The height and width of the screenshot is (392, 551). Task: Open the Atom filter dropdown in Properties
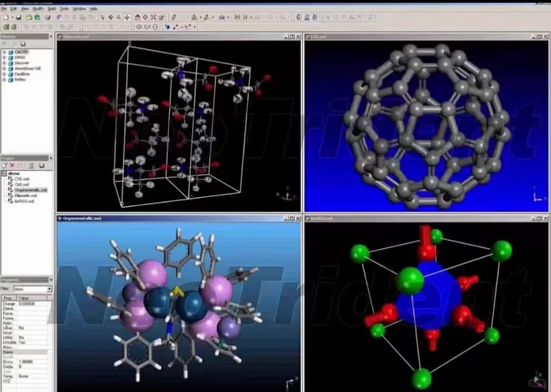click(49, 289)
